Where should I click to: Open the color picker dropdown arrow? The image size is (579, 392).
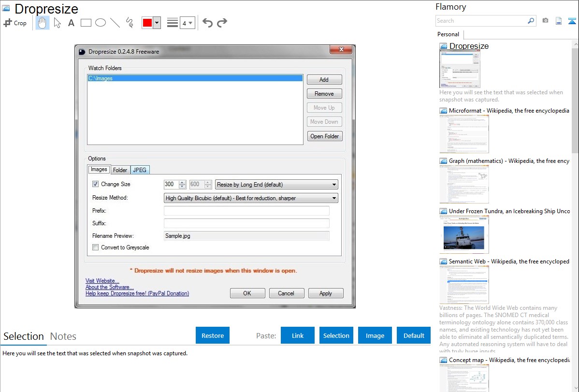[157, 23]
